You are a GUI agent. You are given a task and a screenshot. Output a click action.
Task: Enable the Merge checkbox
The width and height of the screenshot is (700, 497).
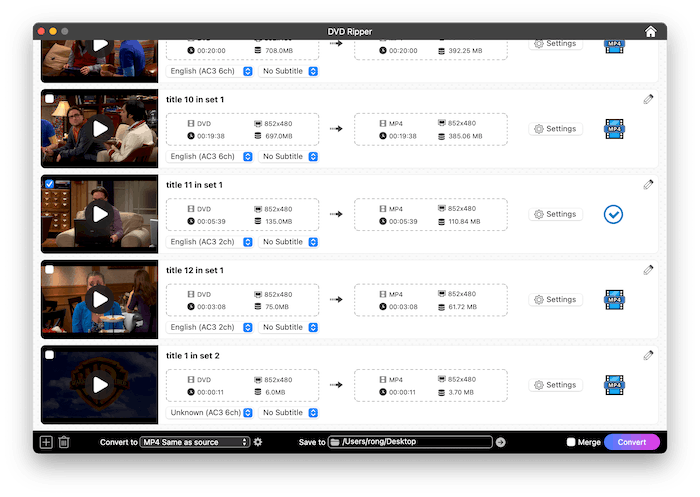coord(571,442)
